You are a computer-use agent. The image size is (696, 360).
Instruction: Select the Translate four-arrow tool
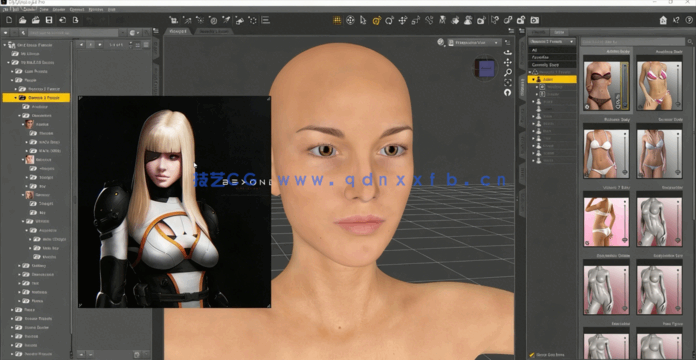[x=403, y=20]
